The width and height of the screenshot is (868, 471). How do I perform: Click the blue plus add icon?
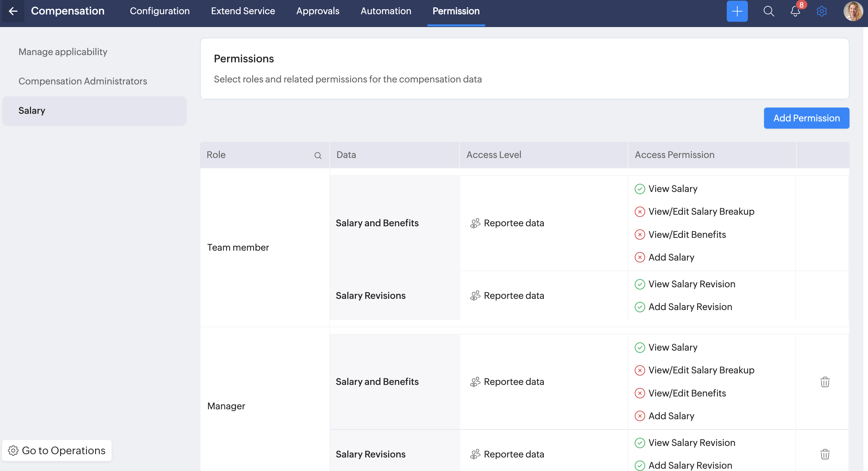coord(737,11)
